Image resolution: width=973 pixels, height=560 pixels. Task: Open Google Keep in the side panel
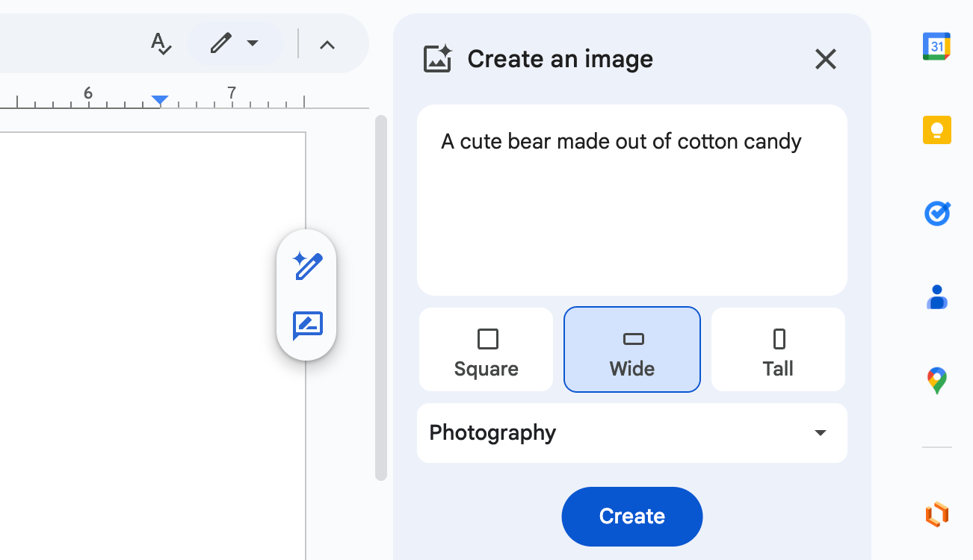pyautogui.click(x=936, y=131)
